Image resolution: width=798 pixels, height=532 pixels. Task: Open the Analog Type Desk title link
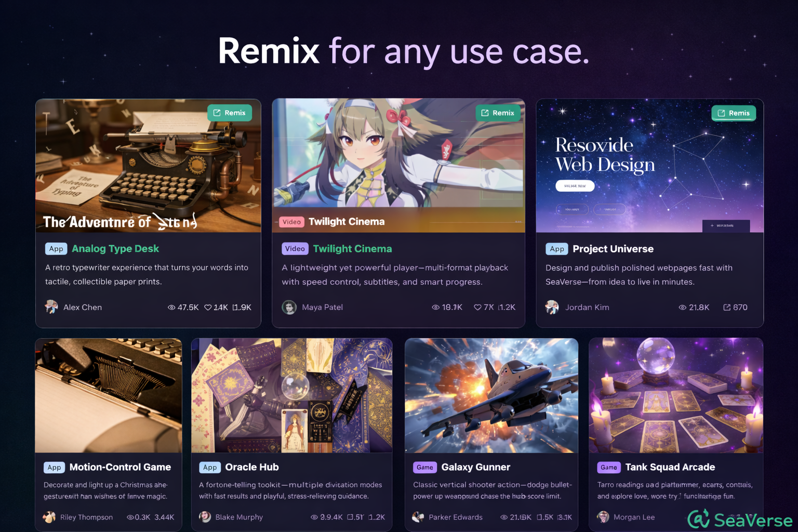point(115,249)
